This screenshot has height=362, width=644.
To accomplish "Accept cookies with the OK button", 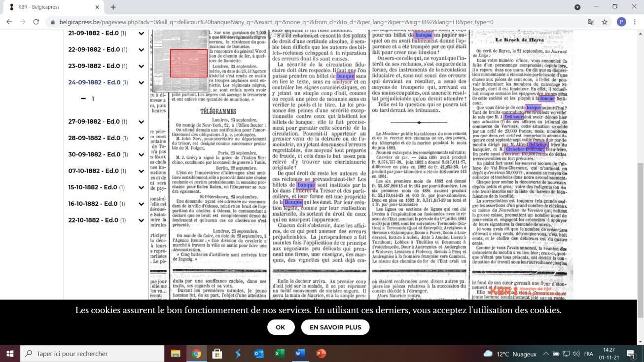I will coord(281,327).
